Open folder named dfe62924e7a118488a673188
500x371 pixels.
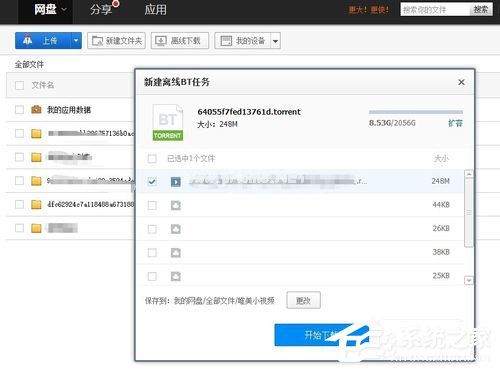(x=90, y=204)
